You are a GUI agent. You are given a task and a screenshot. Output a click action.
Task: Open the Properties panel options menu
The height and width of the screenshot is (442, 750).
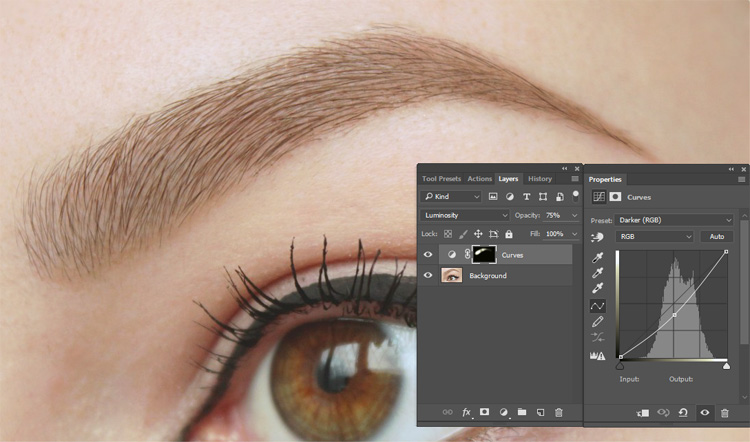tap(741, 179)
